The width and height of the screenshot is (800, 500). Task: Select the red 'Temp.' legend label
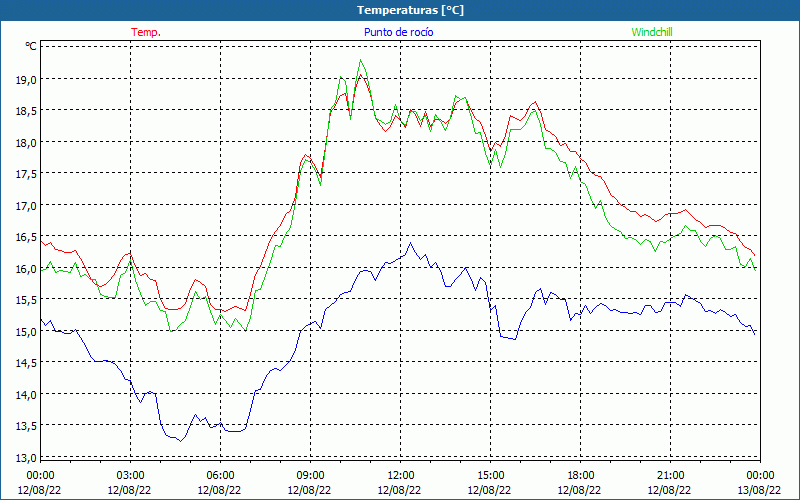click(146, 32)
